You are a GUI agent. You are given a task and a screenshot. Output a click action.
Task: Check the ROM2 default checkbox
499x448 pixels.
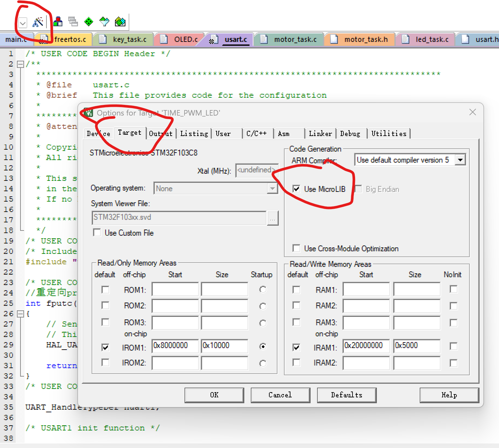click(x=105, y=305)
